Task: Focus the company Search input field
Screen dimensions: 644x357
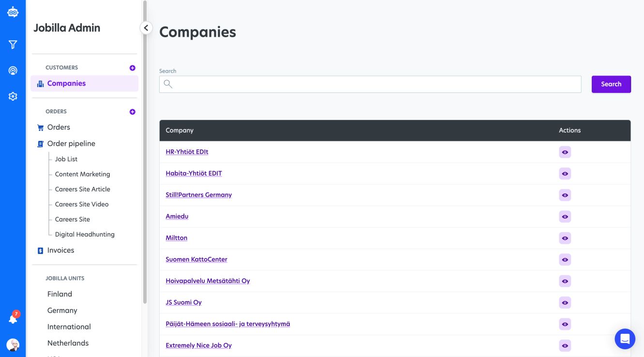Action: (x=370, y=84)
